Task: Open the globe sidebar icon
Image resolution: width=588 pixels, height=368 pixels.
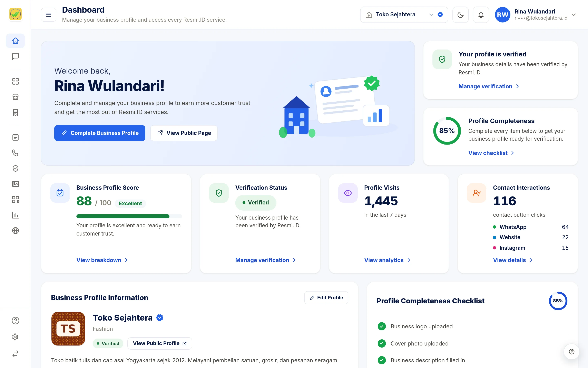Action: click(15, 230)
